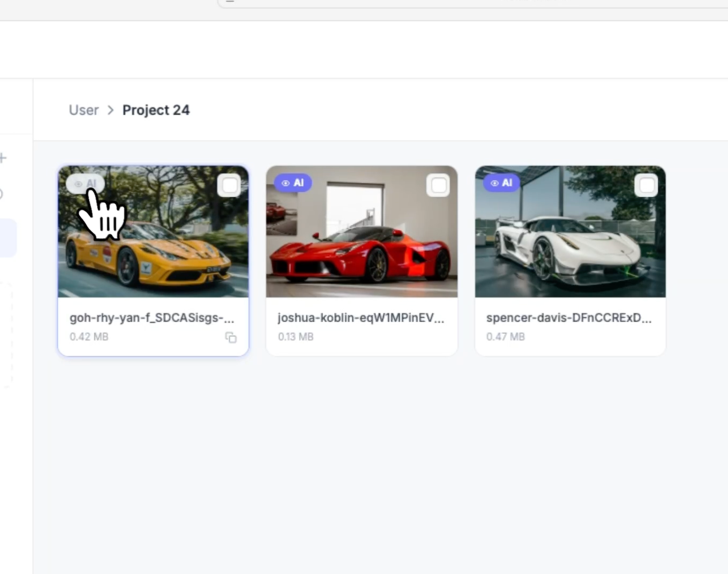Click the AI badge on joshua-koblin's image

tap(293, 182)
